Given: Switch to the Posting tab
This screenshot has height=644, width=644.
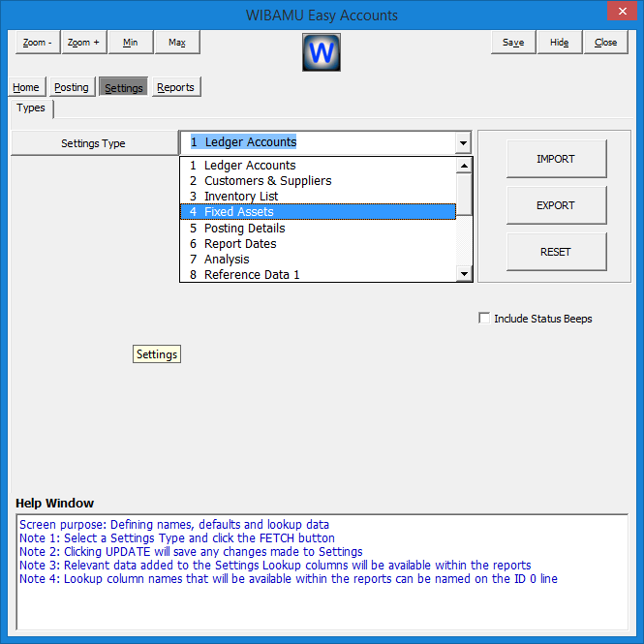Looking at the screenshot, I should pyautogui.click(x=72, y=87).
